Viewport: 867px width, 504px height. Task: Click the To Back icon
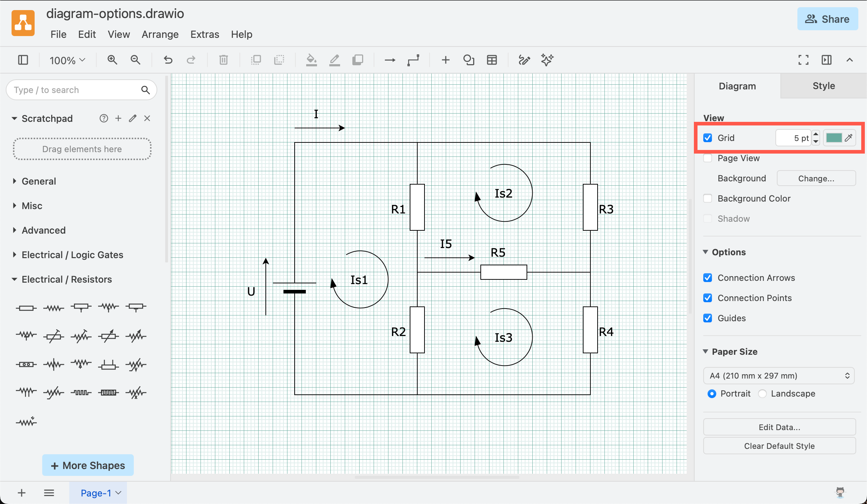(279, 60)
